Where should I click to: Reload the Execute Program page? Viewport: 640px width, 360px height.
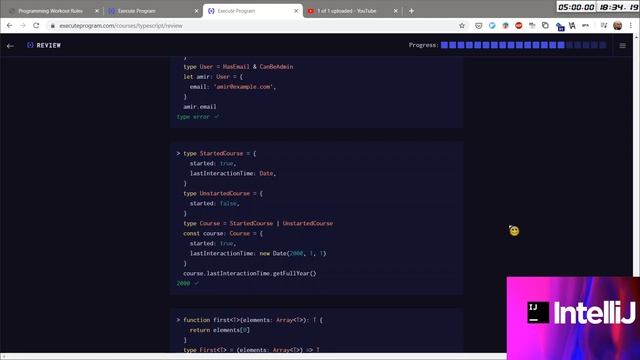(36, 26)
